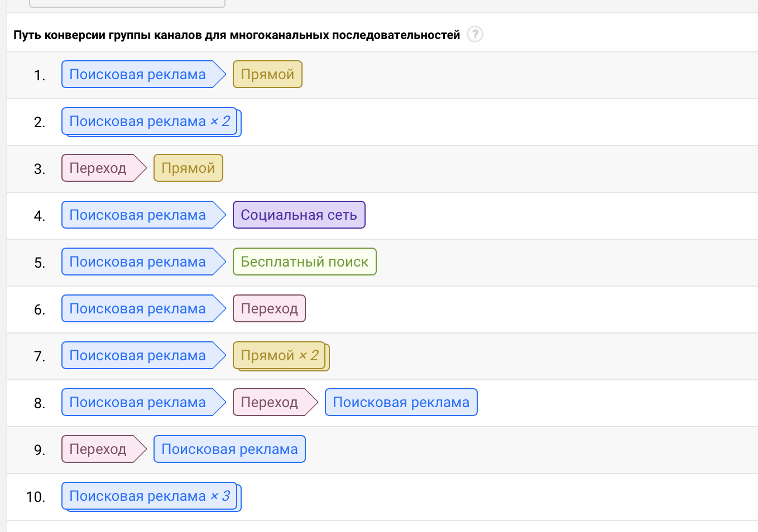This screenshot has width=758, height=532.
Task: Open the help question-mark icon beside the heading
Action: tap(474, 35)
